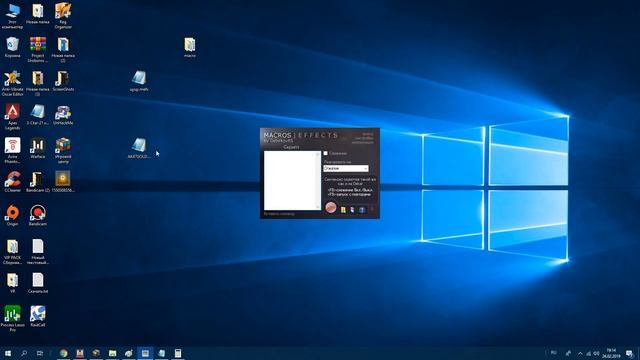Click the taskbar clock and date

tap(611, 353)
